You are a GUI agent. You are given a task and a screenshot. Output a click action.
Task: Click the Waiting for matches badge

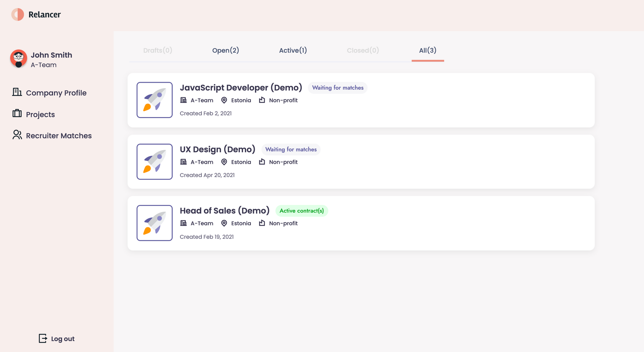(338, 88)
